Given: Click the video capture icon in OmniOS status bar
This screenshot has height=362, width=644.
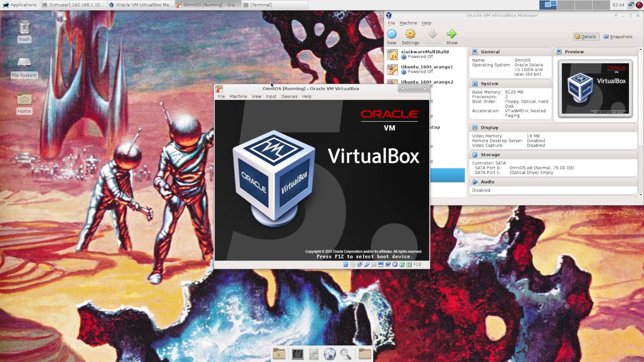Looking at the screenshot, I should click(x=388, y=264).
